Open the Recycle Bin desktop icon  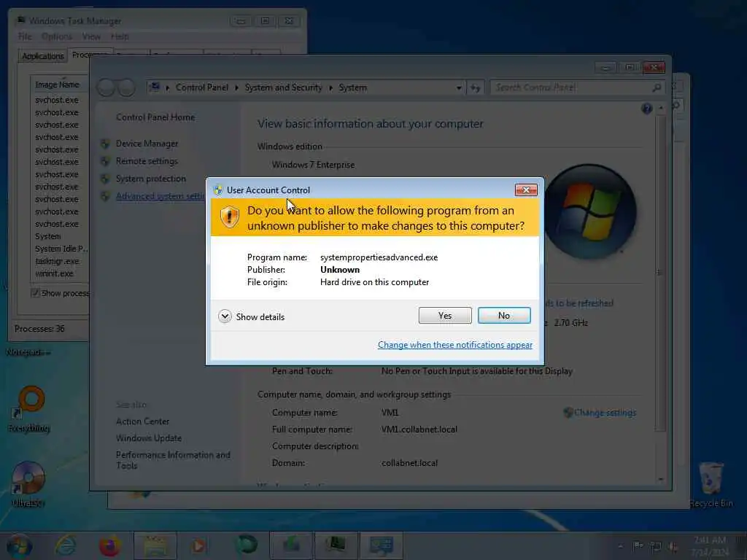[711, 484]
